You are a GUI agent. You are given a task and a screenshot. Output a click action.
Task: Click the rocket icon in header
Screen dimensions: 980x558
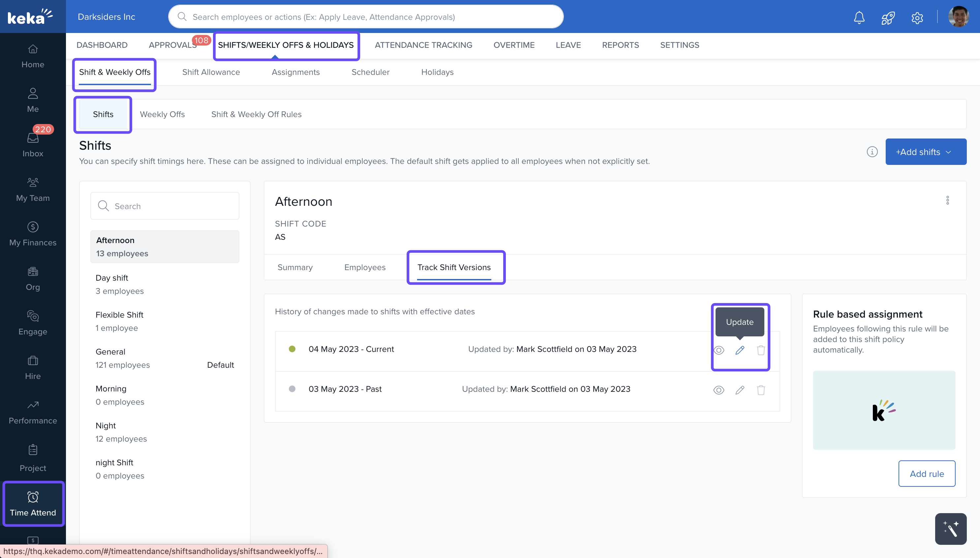click(x=888, y=17)
